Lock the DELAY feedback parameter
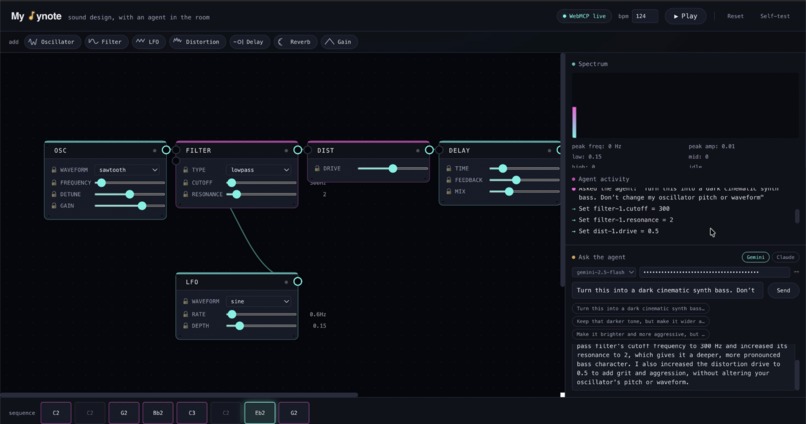This screenshot has width=806, height=424. pos(449,180)
